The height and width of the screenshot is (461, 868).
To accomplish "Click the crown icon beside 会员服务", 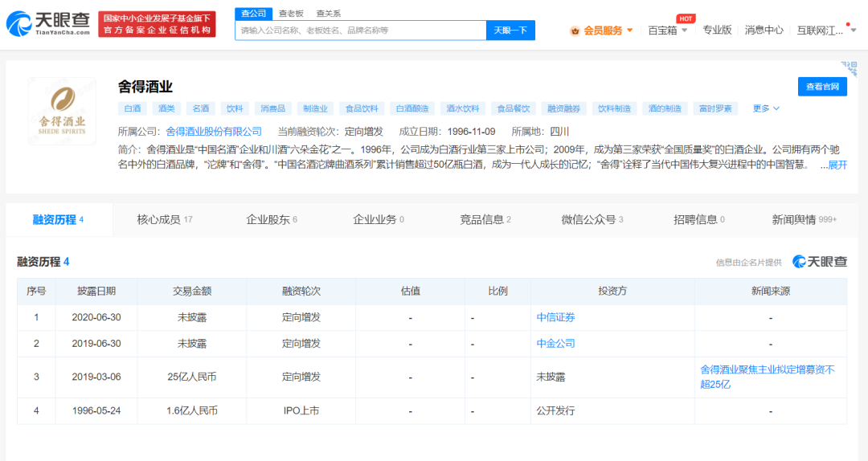I will [x=575, y=31].
